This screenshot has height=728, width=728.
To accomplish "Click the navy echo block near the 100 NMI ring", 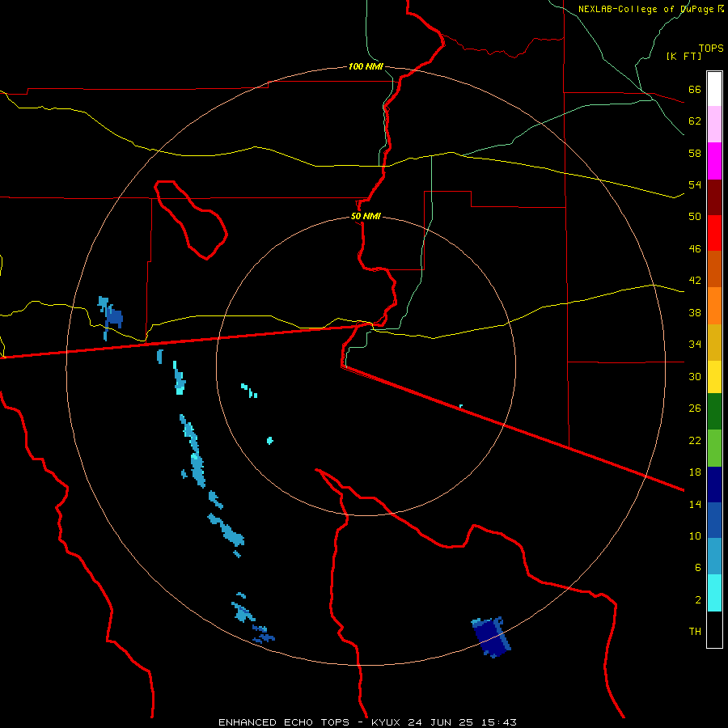I will (x=491, y=637).
